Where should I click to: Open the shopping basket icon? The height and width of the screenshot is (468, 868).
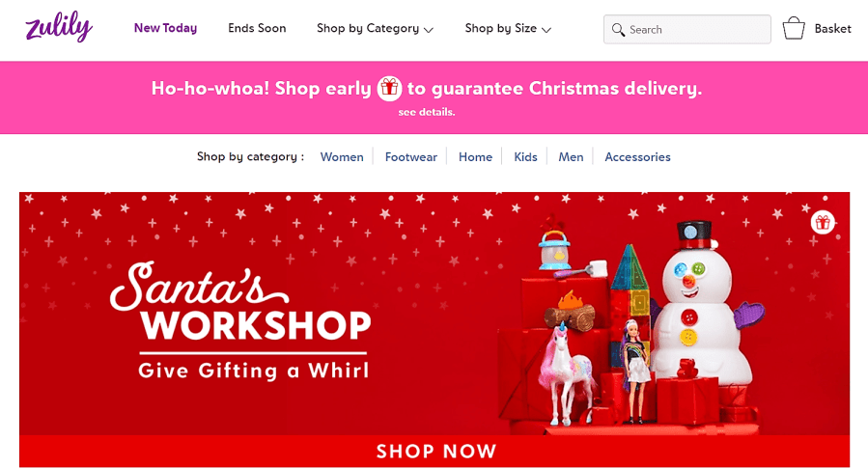tap(794, 28)
